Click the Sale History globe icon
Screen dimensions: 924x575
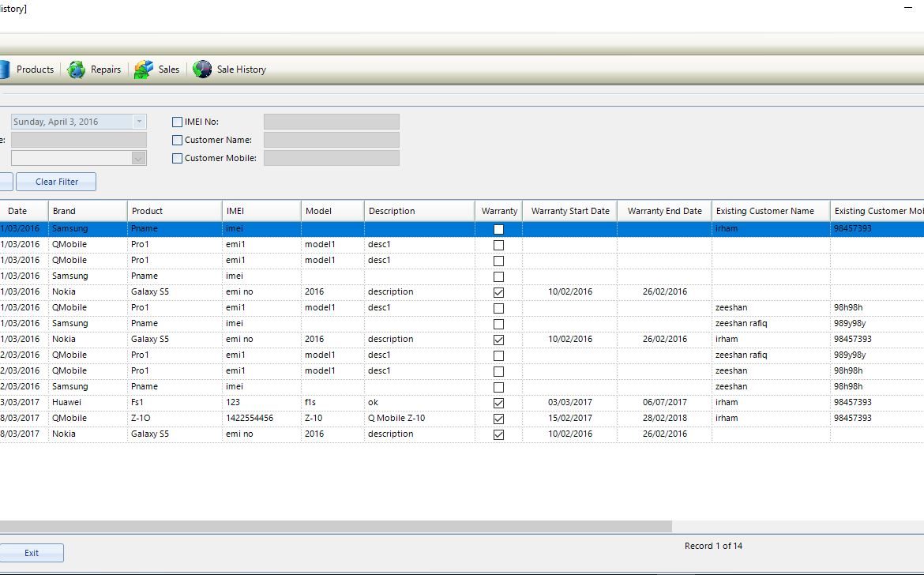[202, 70]
